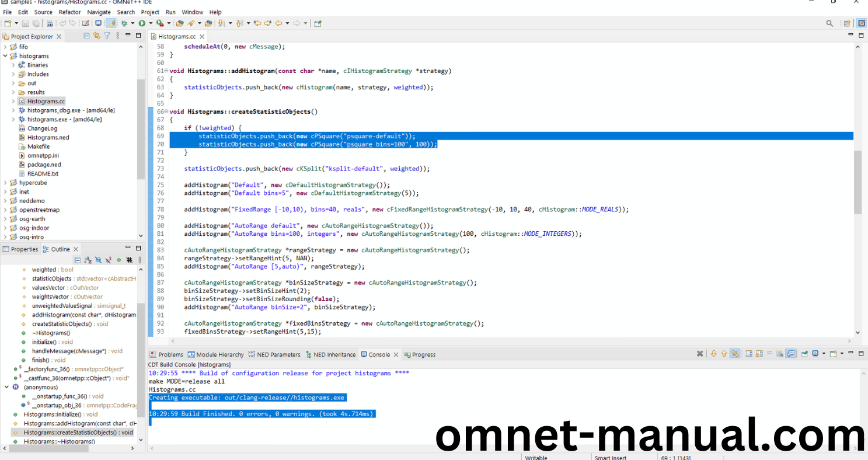Click the editor vertical scrollbar thumb

[857, 182]
